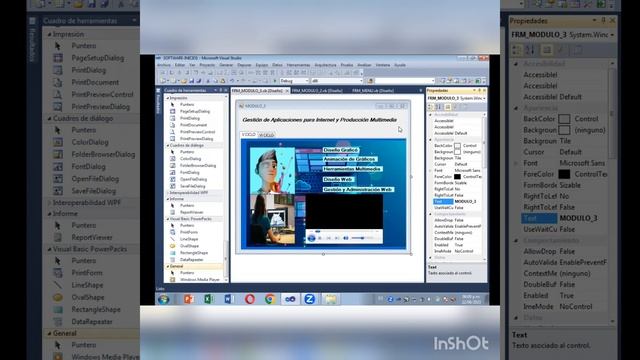Collapse the General toolbox group

[x=167, y=266]
